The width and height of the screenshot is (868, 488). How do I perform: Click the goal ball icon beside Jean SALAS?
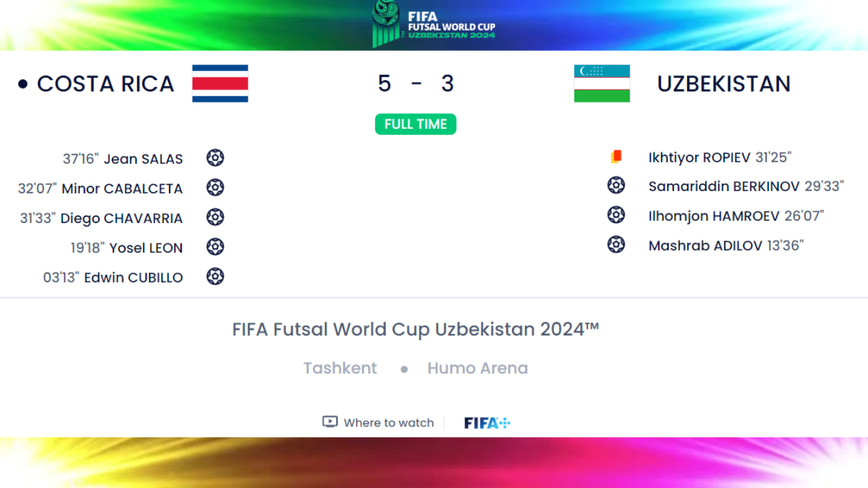(215, 158)
